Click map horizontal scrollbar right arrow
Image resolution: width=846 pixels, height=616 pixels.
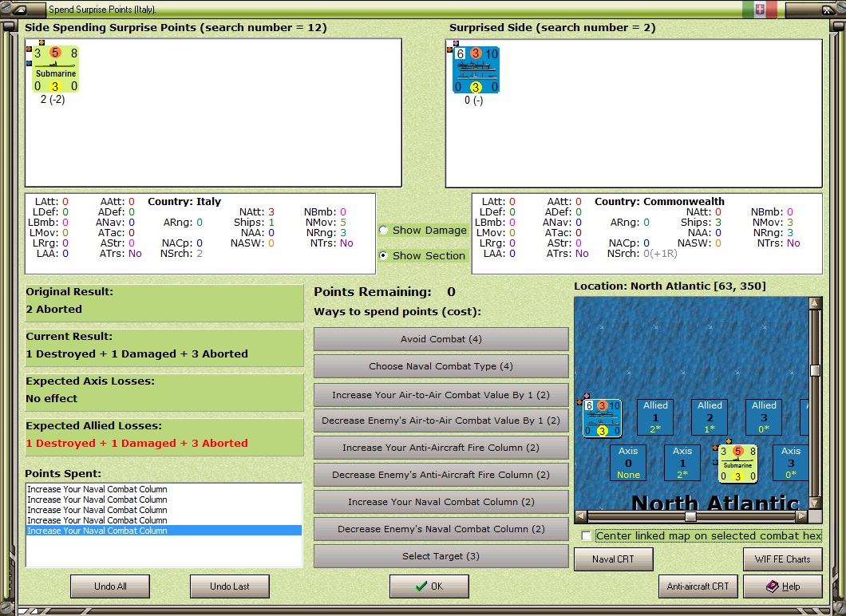coord(802,516)
